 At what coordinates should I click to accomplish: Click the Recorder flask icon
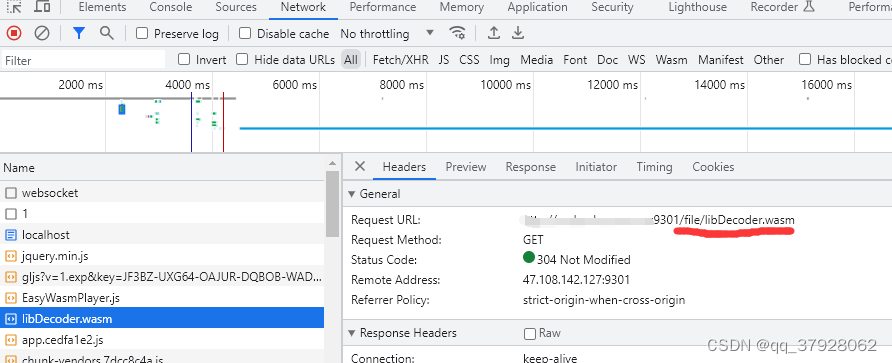tap(809, 7)
